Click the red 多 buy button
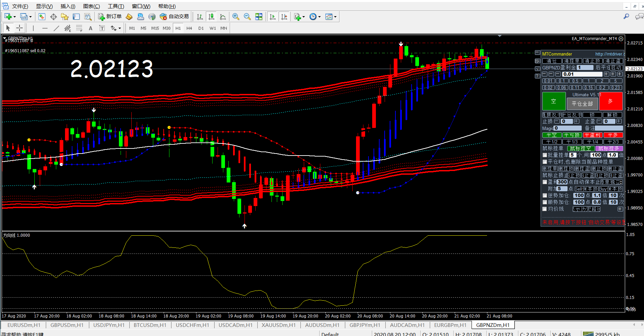The height and width of the screenshot is (336, 644). 611,101
